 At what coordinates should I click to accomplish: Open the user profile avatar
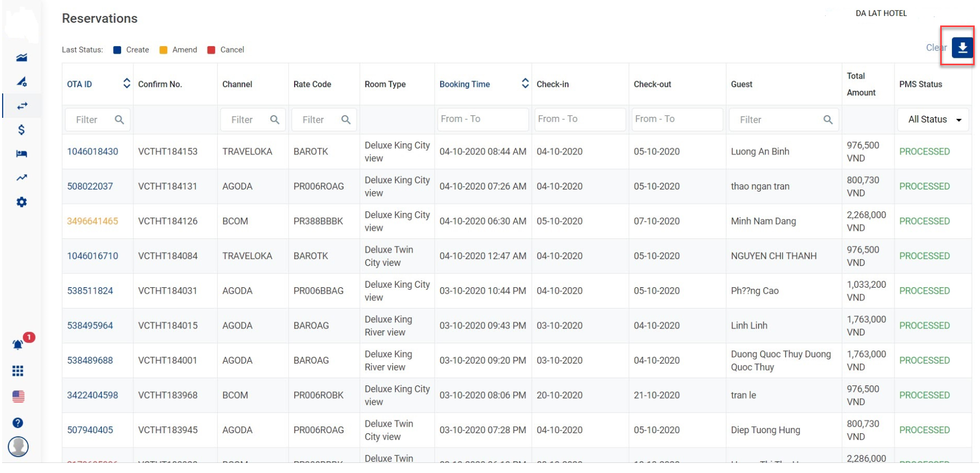click(x=18, y=446)
